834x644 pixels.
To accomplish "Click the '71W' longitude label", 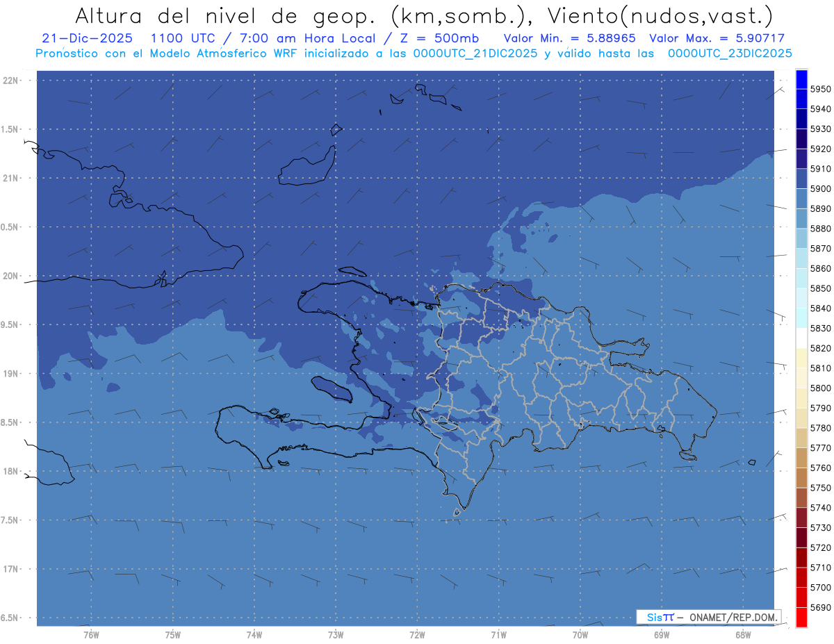I will click(498, 634).
